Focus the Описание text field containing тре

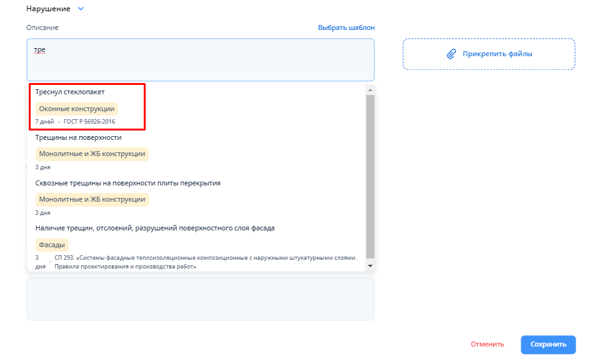pyautogui.click(x=200, y=59)
